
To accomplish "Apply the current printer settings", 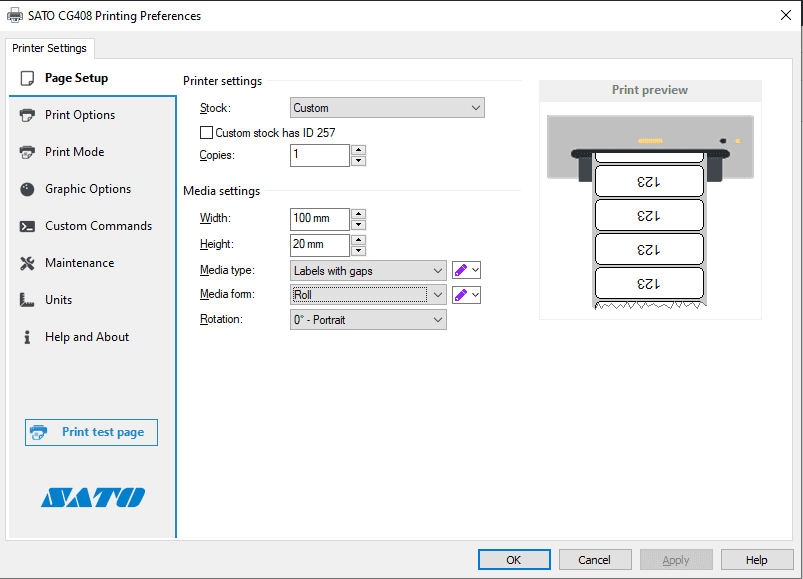I will point(676,559).
